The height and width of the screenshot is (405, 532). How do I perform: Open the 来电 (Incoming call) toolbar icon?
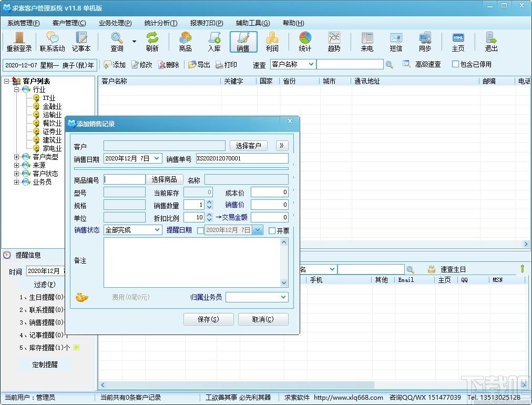click(367, 42)
